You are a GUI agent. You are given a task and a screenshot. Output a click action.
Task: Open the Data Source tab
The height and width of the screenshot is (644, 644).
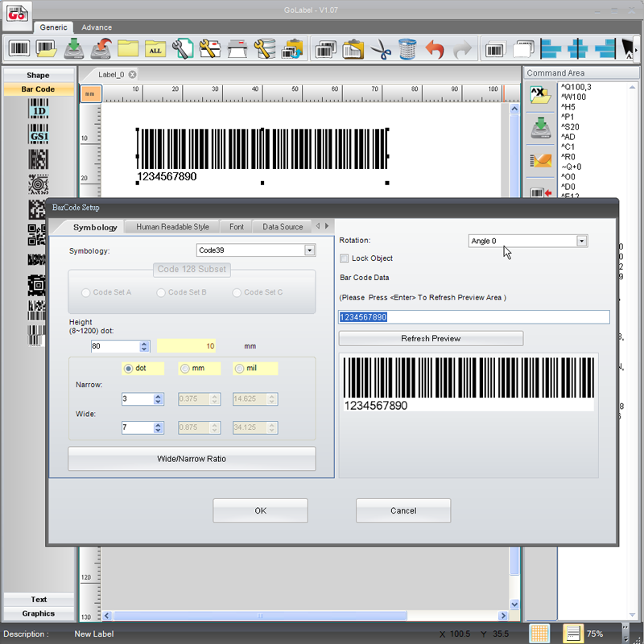[283, 227]
